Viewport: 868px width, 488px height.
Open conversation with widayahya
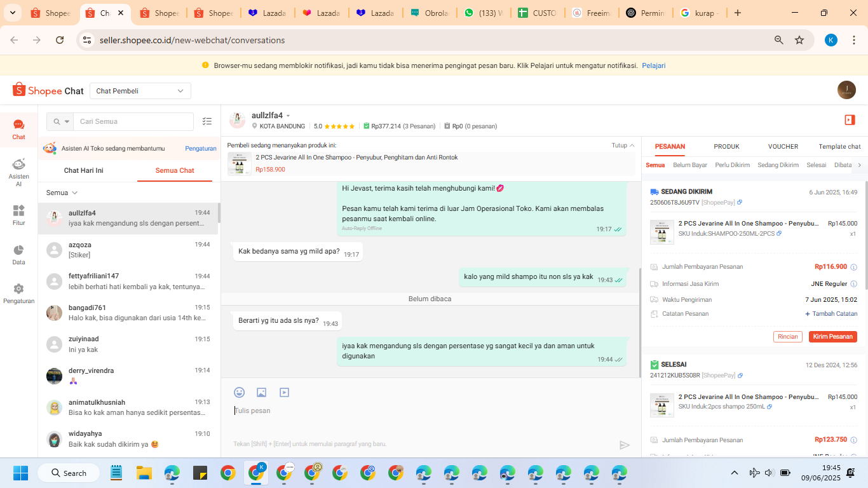pos(128,439)
